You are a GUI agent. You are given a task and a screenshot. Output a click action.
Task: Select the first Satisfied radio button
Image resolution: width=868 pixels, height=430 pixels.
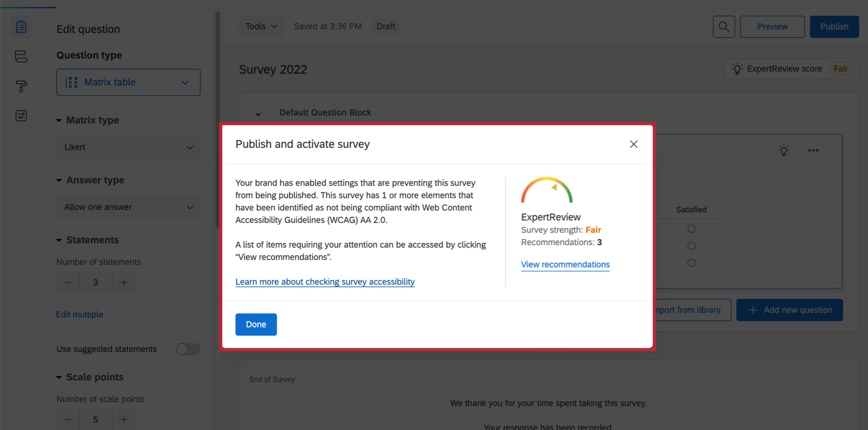point(691,229)
